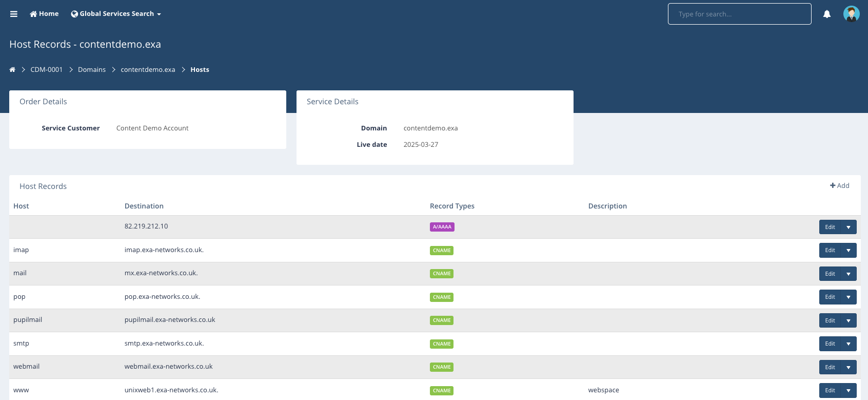This screenshot has height=400, width=868.
Task: Expand dropdown arrow for webmail record
Action: click(849, 367)
